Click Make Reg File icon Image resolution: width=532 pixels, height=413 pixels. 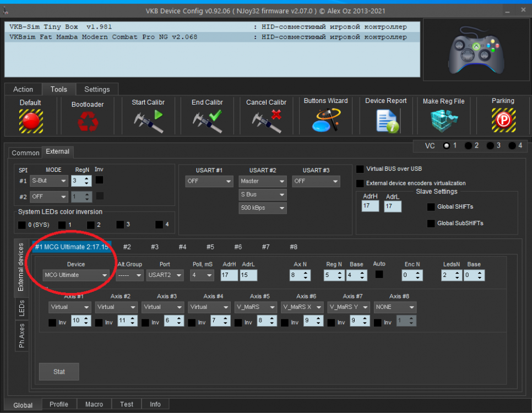443,120
